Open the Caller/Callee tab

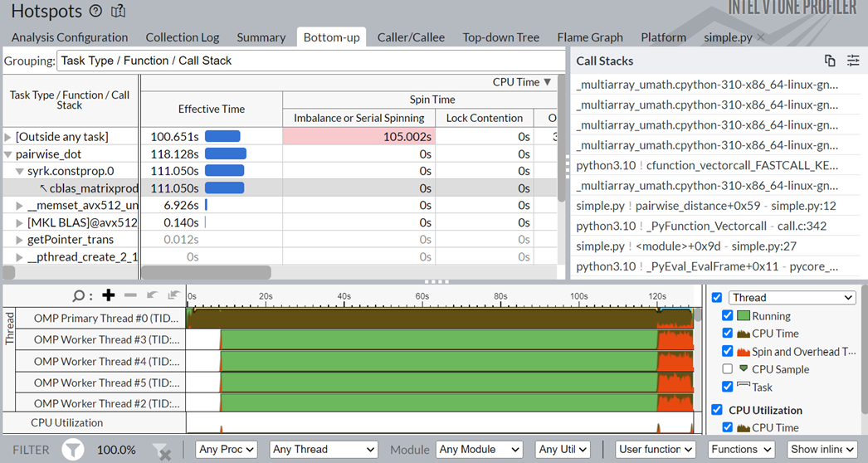[x=411, y=37]
